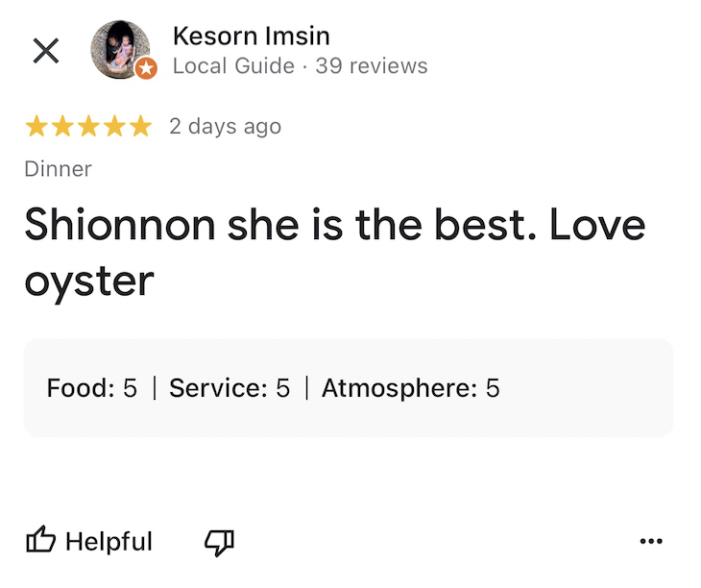This screenshot has height=588, width=701.
Task: Click the first yellow rating star
Action: 36,127
